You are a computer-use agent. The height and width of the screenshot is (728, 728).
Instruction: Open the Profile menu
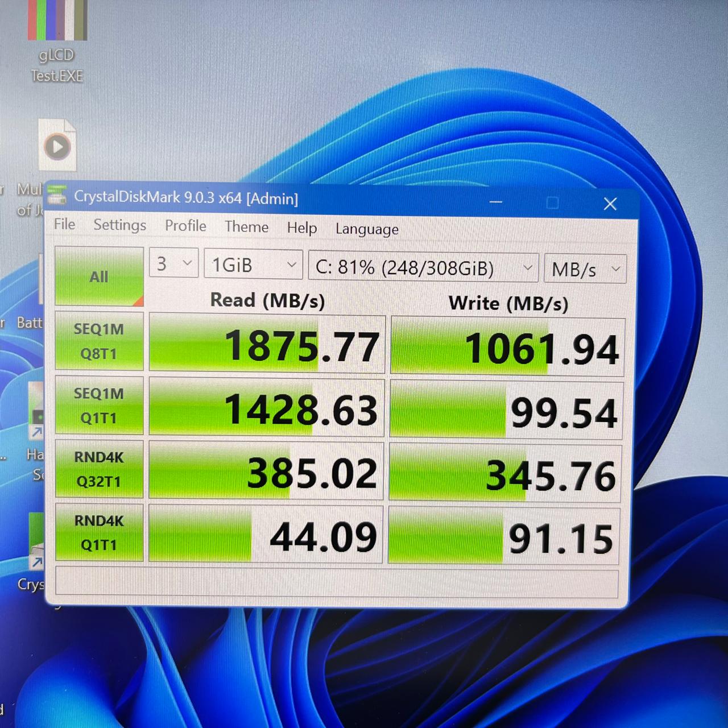185,226
